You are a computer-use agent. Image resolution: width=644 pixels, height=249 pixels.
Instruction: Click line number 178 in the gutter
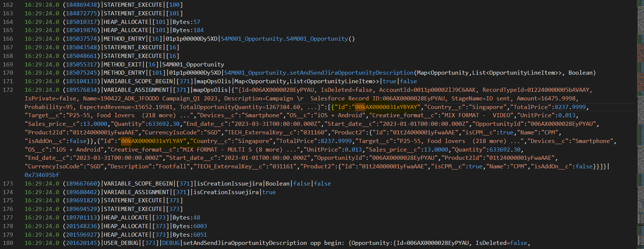pyautogui.click(x=8, y=226)
